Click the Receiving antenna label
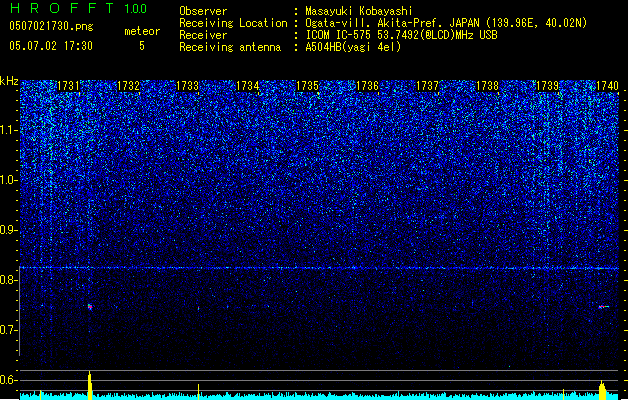This screenshot has height=400, width=629. pyautogui.click(x=230, y=47)
